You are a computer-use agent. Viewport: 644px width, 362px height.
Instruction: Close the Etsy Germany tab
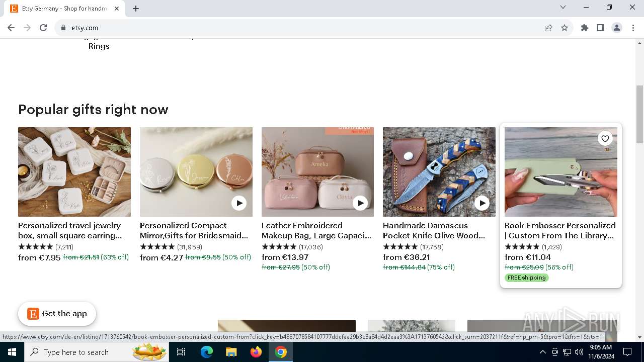tap(117, 9)
